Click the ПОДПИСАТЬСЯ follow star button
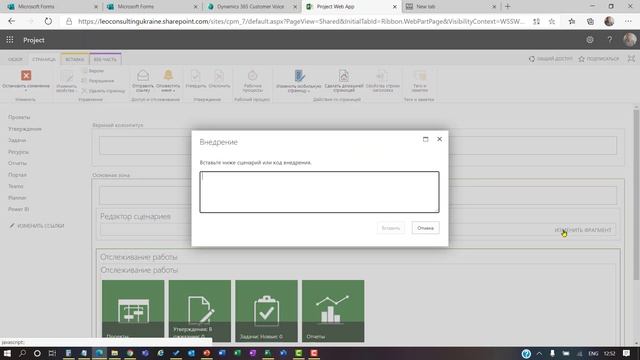Screen dimensions: 640x360 click(599, 59)
